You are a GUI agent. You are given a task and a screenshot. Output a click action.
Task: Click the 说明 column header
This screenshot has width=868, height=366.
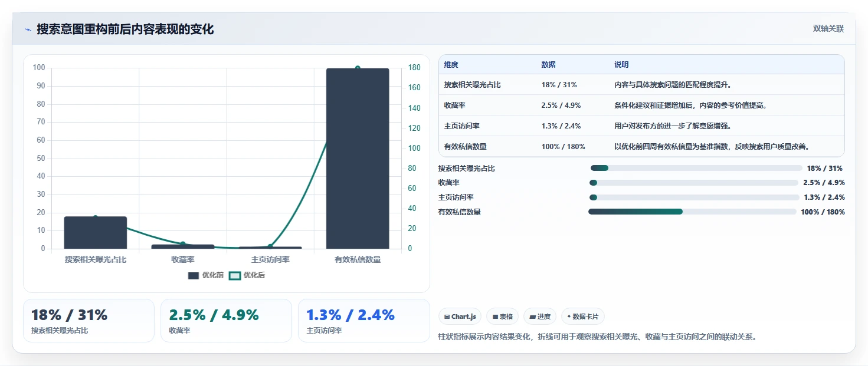(x=621, y=65)
